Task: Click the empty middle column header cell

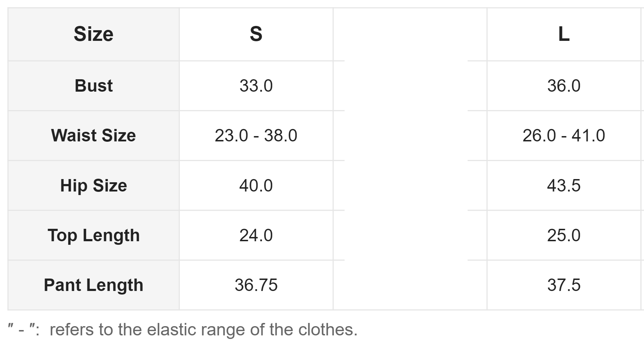Action: point(410,34)
